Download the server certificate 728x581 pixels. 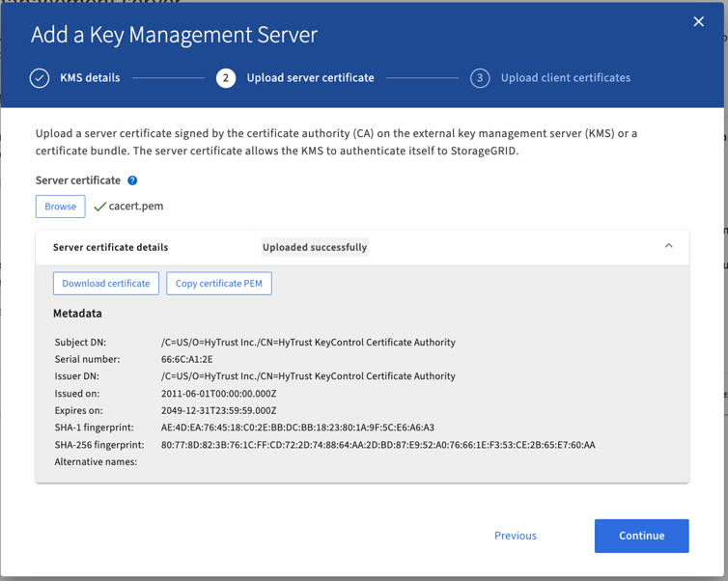106,284
